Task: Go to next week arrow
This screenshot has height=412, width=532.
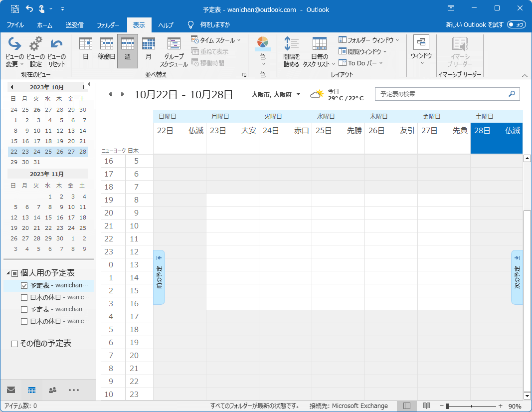Action: 123,94
